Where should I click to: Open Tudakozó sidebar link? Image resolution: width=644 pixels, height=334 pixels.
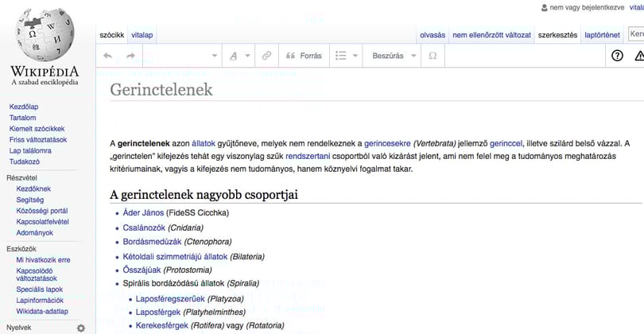point(25,162)
